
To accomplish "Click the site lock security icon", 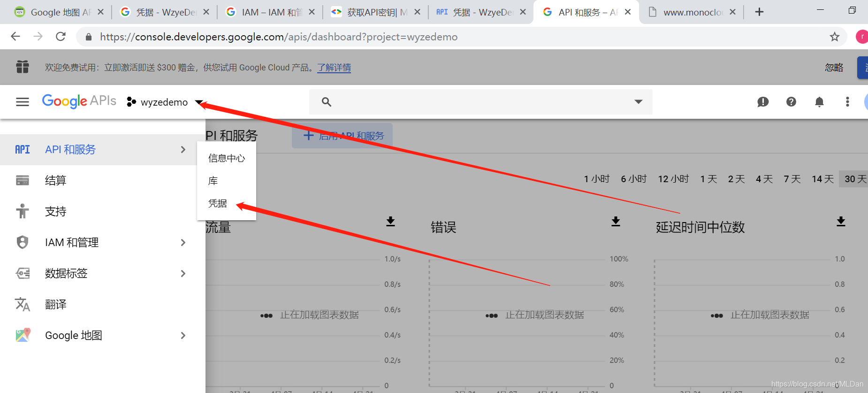I will [88, 37].
